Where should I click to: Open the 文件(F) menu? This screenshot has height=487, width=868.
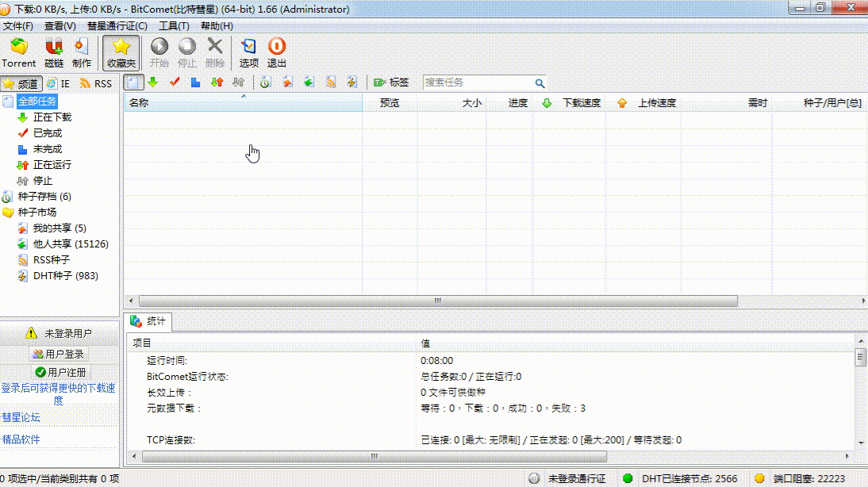pos(17,26)
